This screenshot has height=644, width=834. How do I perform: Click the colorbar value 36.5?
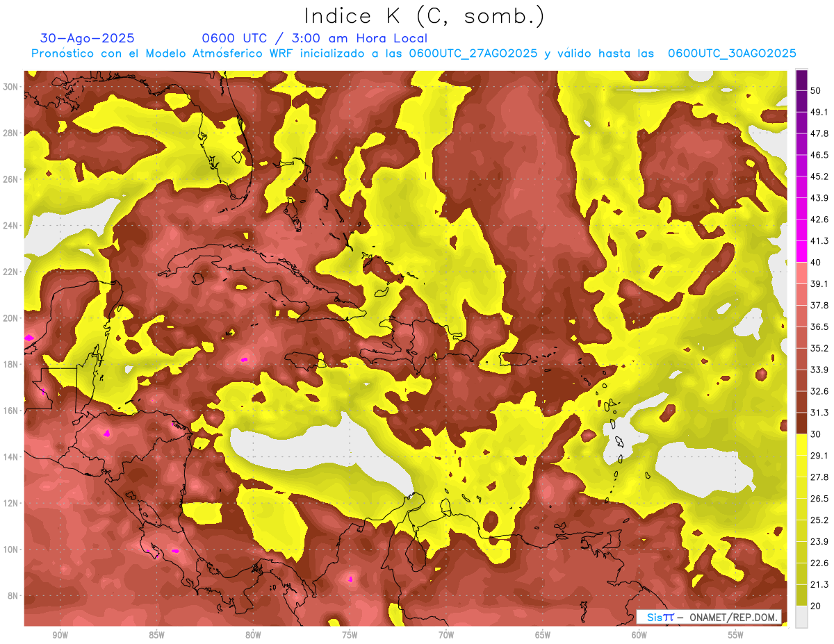(x=819, y=327)
